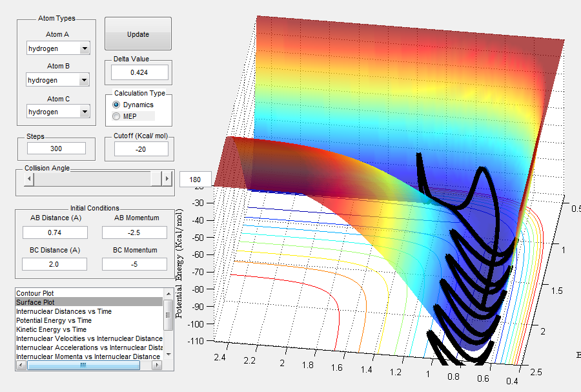Click the plot list scroll-up arrow
This screenshot has width=581, height=392.
(x=168, y=293)
